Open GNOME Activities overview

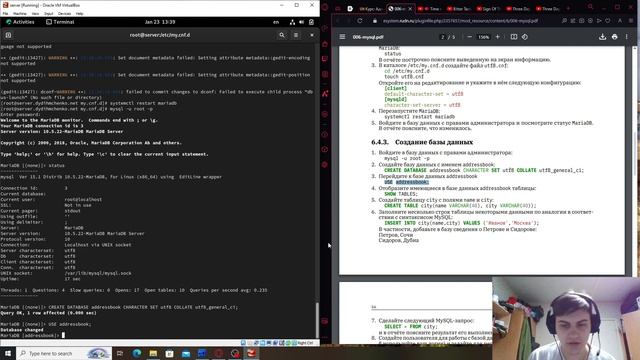20,22
